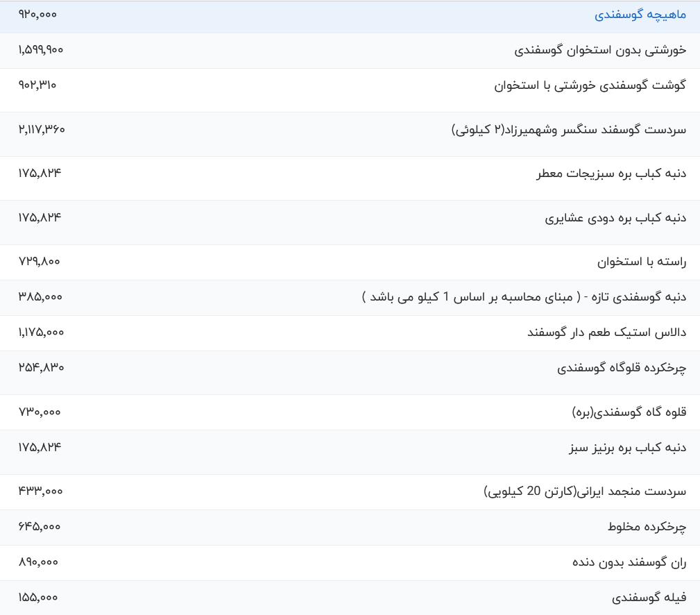This screenshot has width=700, height=615.
Task: Select دنبه کباب بره دودی عشایری
Action: (615, 218)
